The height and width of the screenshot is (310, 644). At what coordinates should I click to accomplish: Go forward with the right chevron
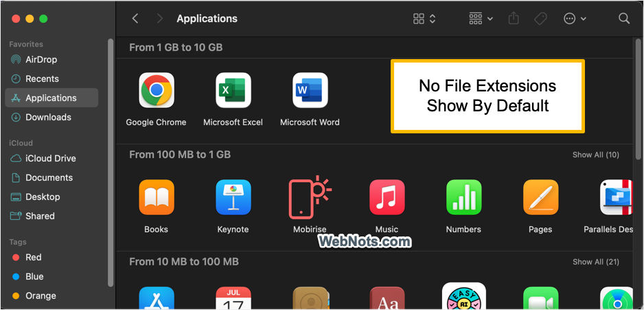pyautogui.click(x=160, y=19)
